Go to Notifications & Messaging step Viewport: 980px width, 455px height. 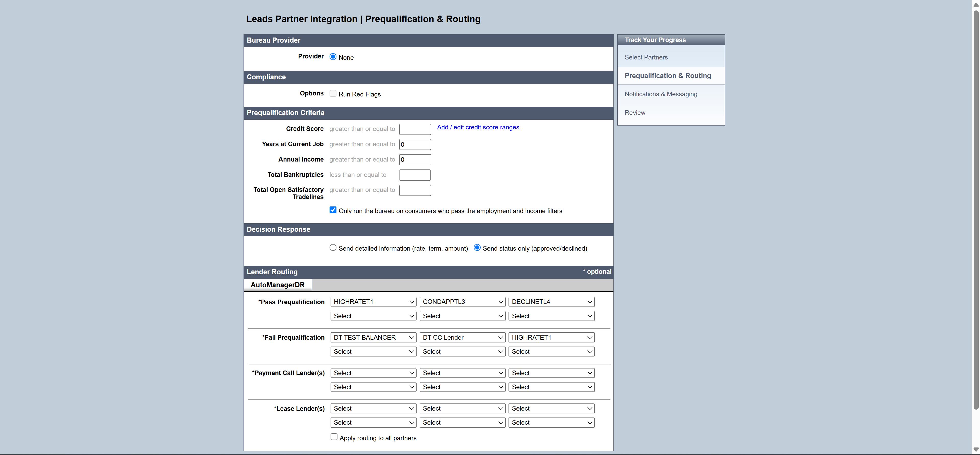click(660, 94)
